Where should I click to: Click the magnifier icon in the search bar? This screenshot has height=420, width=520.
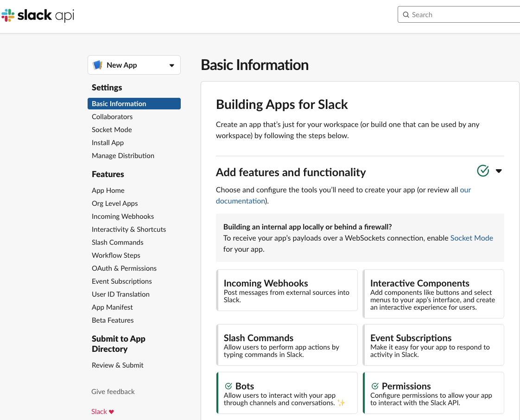click(406, 14)
